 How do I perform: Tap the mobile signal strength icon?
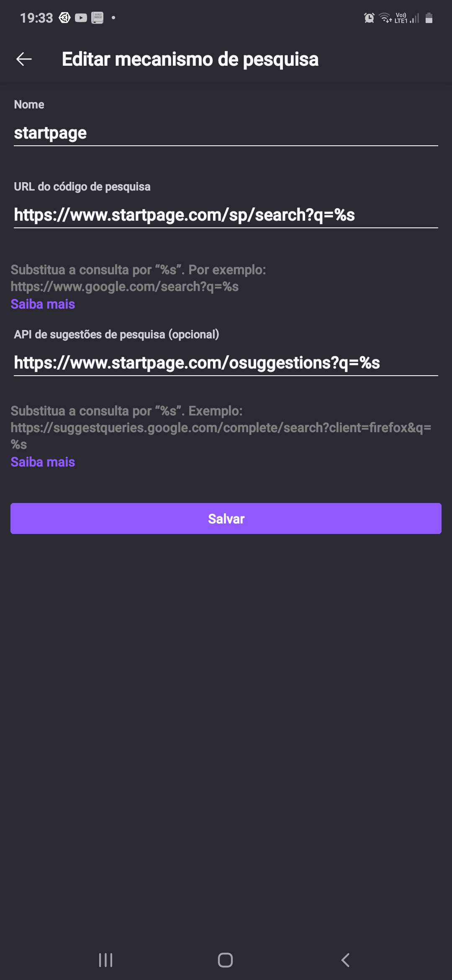pyautogui.click(x=414, y=18)
